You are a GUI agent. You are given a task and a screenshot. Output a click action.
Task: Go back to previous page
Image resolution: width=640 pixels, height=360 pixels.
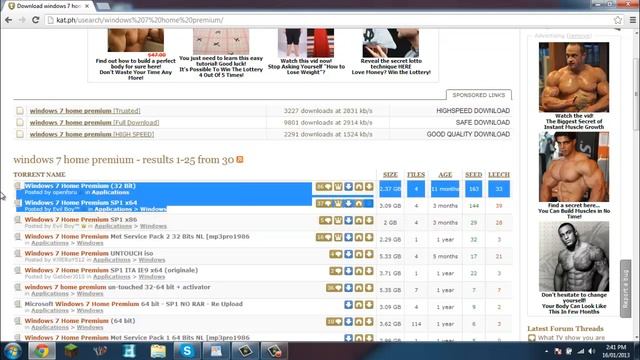pos(9,20)
